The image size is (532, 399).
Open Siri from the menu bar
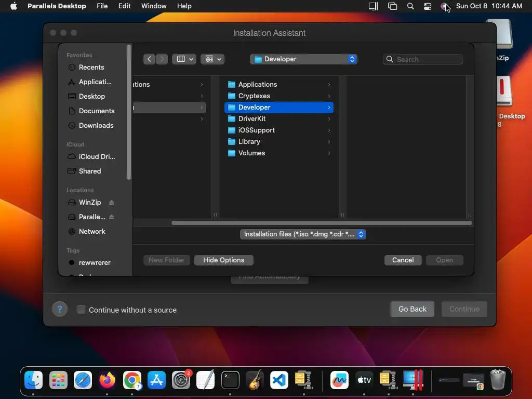point(444,6)
